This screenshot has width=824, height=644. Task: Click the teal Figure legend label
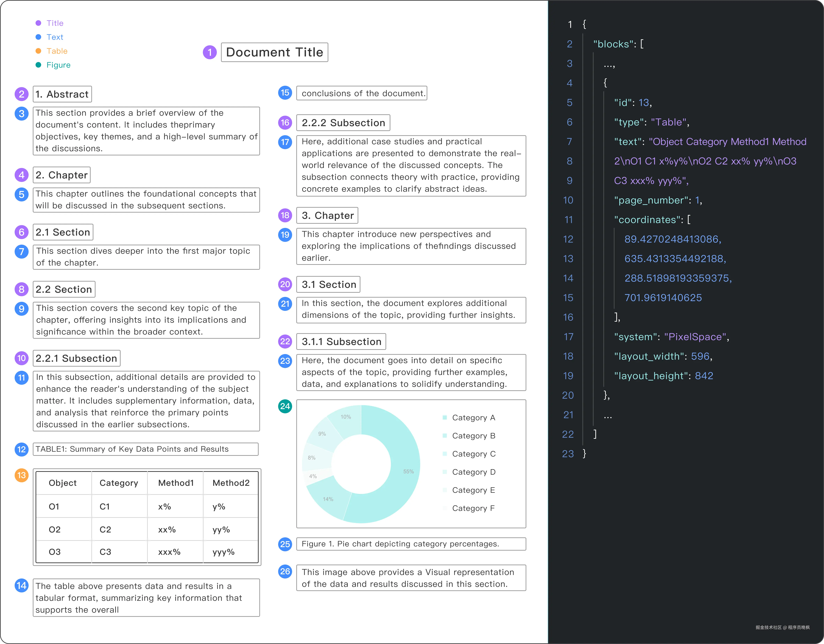(x=59, y=65)
